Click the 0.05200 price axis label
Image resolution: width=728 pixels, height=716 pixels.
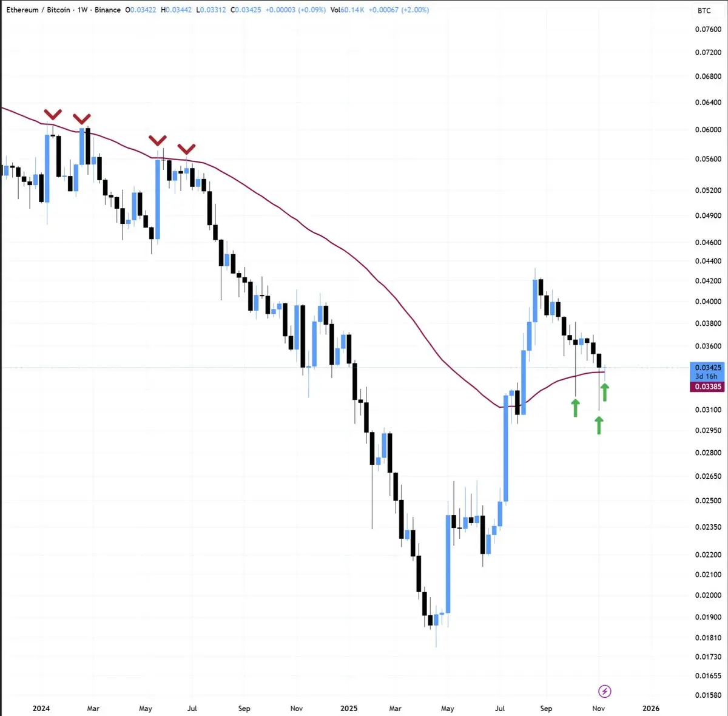point(708,191)
